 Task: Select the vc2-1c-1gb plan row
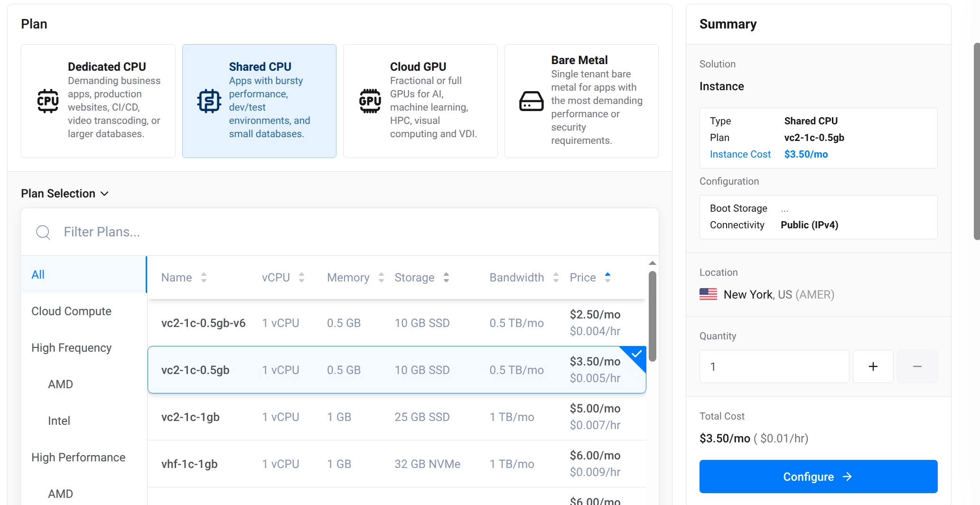[397, 417]
